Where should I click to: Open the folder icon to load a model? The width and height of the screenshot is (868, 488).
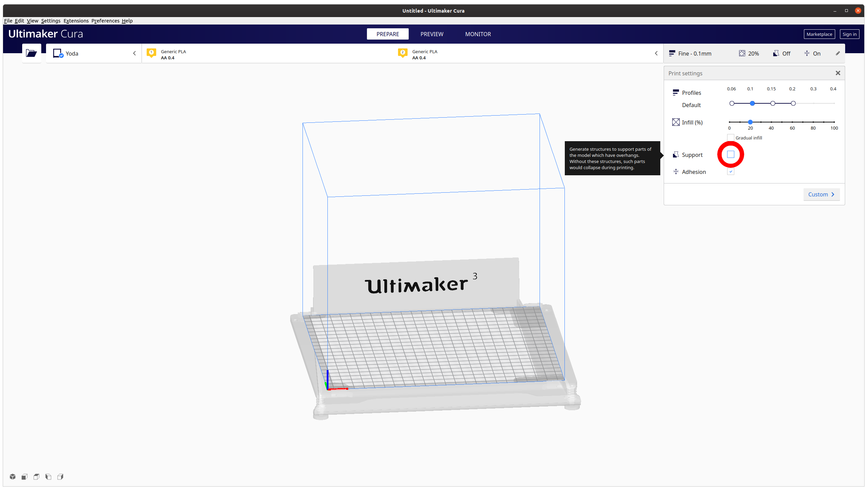pos(31,53)
